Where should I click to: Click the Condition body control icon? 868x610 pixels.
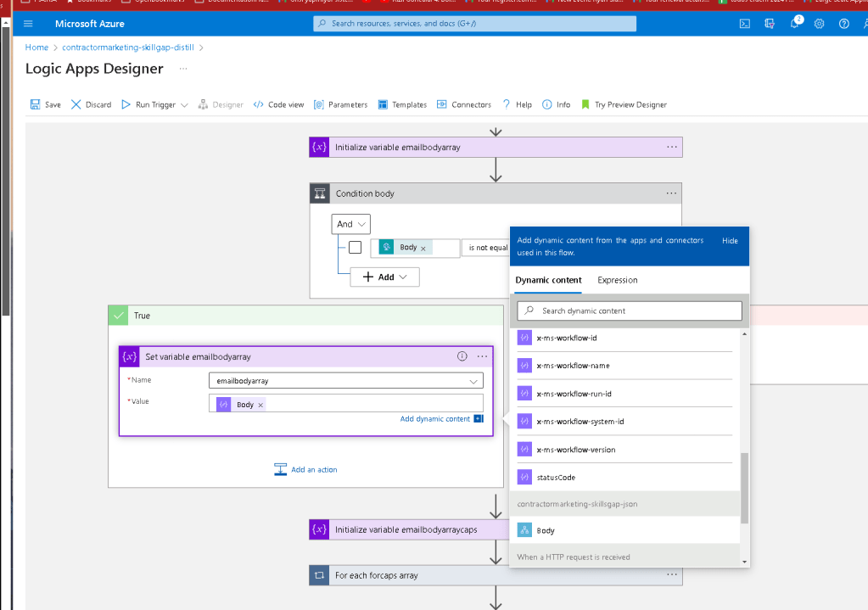(x=320, y=193)
